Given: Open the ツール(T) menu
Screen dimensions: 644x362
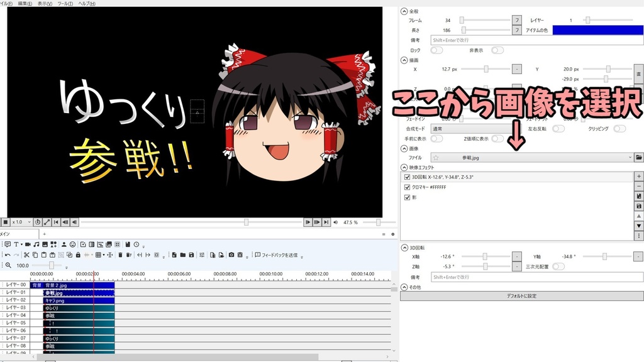Looking at the screenshot, I should (x=65, y=3).
